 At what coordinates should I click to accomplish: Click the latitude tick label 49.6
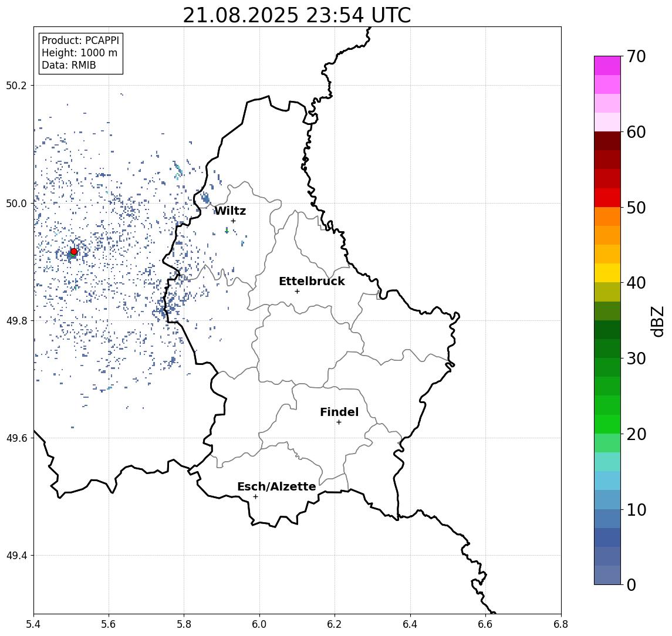(x=16, y=438)
